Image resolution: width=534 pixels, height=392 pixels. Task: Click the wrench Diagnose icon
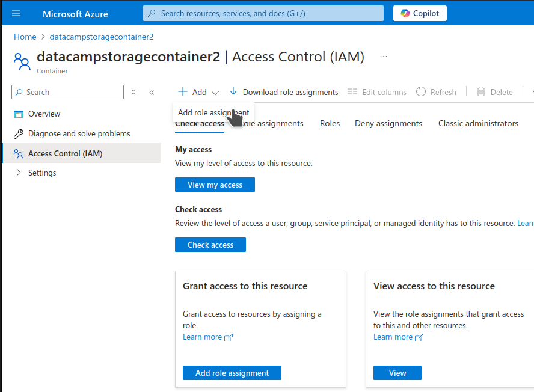pos(19,134)
